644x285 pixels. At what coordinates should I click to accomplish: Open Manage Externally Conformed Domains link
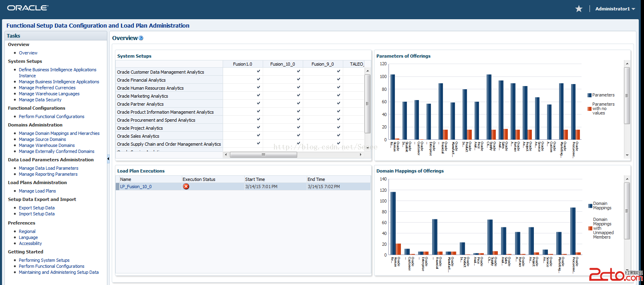(x=56, y=151)
